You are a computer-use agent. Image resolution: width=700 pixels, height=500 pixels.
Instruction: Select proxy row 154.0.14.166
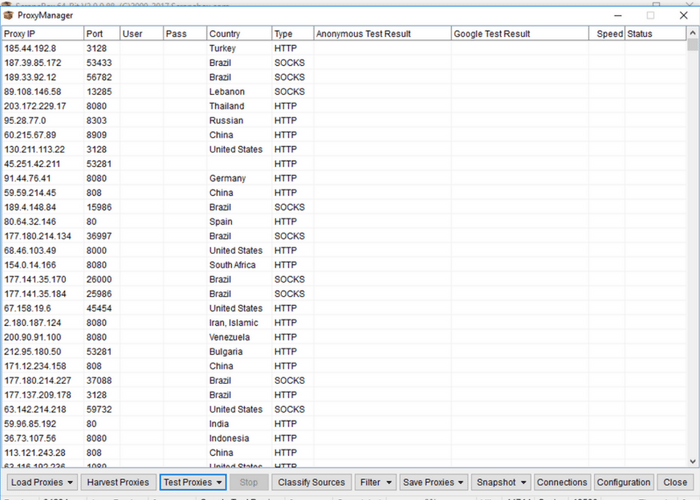tap(344, 265)
